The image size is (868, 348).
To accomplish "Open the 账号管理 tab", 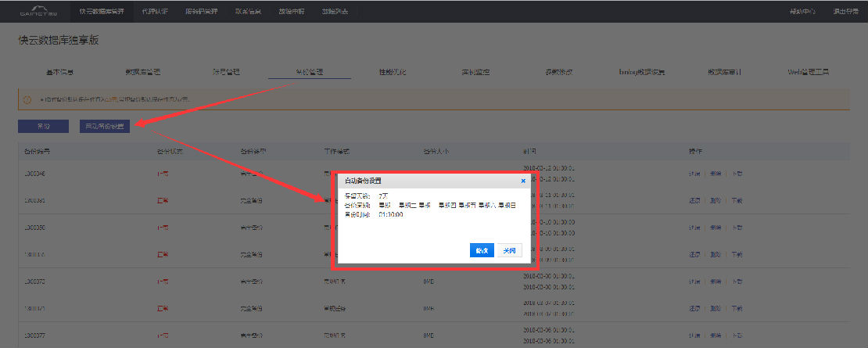I will click(226, 72).
